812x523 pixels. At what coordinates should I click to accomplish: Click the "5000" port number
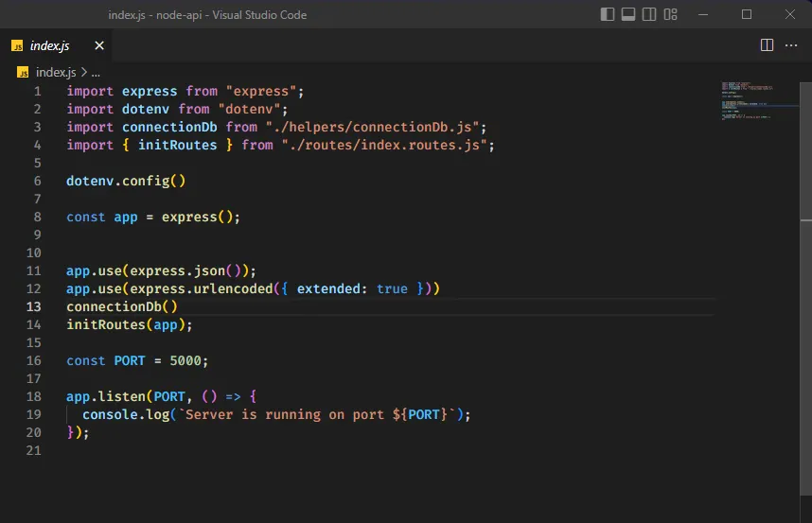point(185,360)
